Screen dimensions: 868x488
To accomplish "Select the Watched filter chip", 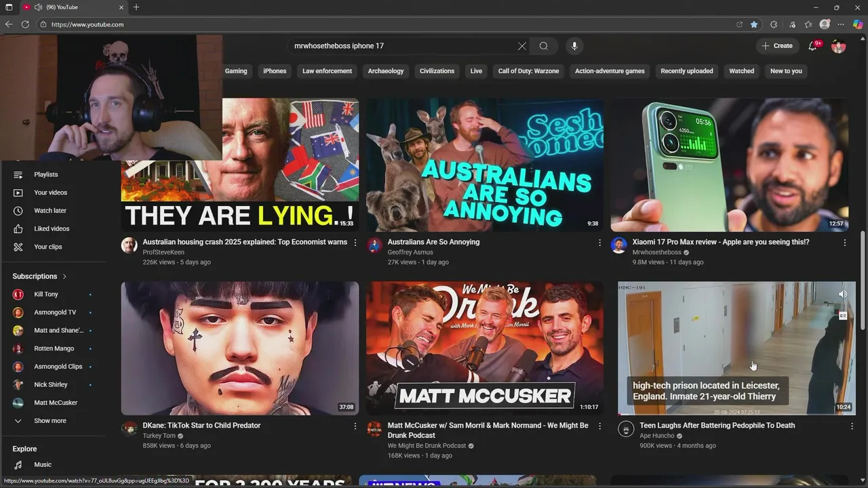I will (741, 71).
